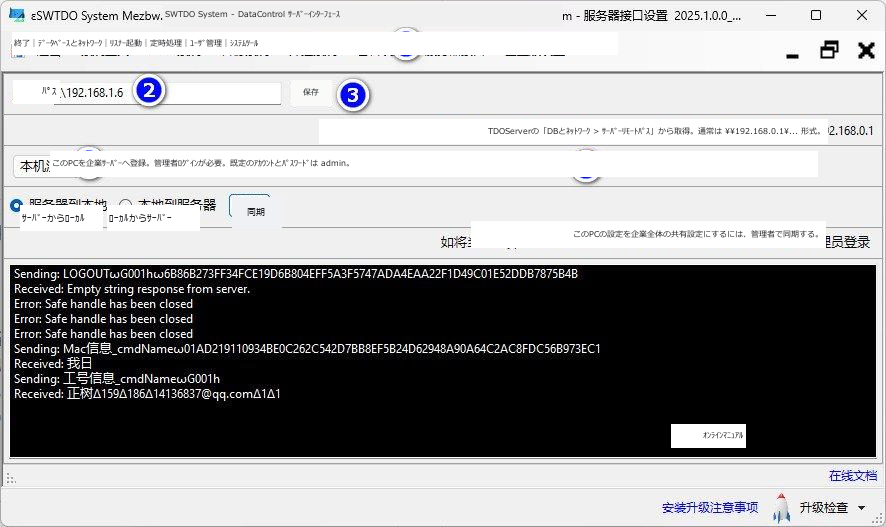Click the log line 'Sending: 工号信息_cmdName'
Viewport: 886px width, 527px height.
(x=117, y=379)
